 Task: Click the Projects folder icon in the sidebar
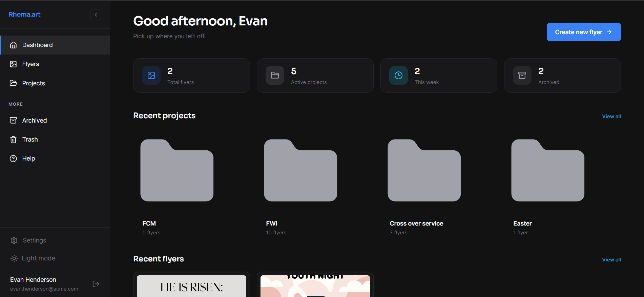click(13, 83)
